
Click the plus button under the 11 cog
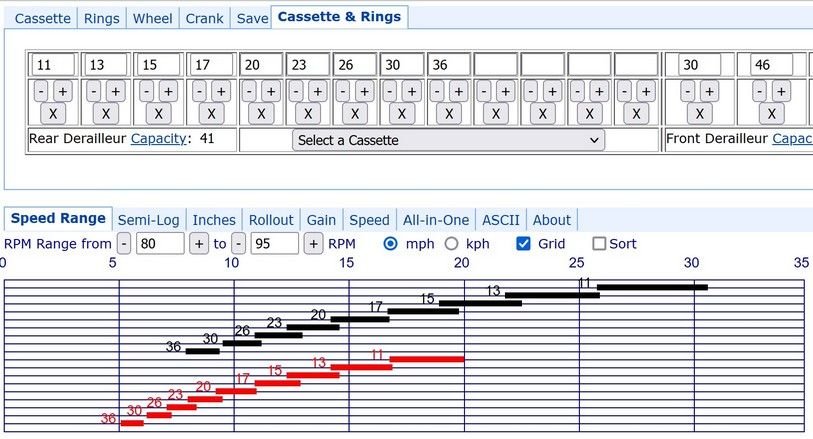[63, 90]
